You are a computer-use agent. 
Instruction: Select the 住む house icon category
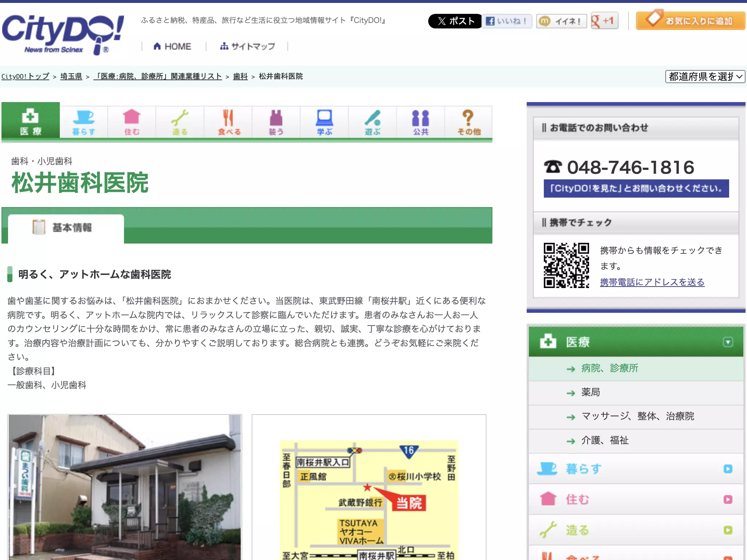coord(132,122)
